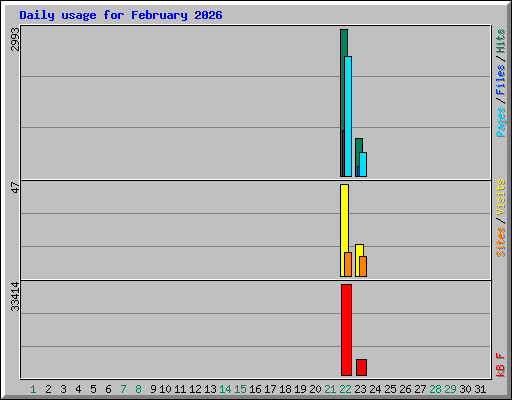Click the '47' axis maximum label
512x400 pixels.
[15, 187]
